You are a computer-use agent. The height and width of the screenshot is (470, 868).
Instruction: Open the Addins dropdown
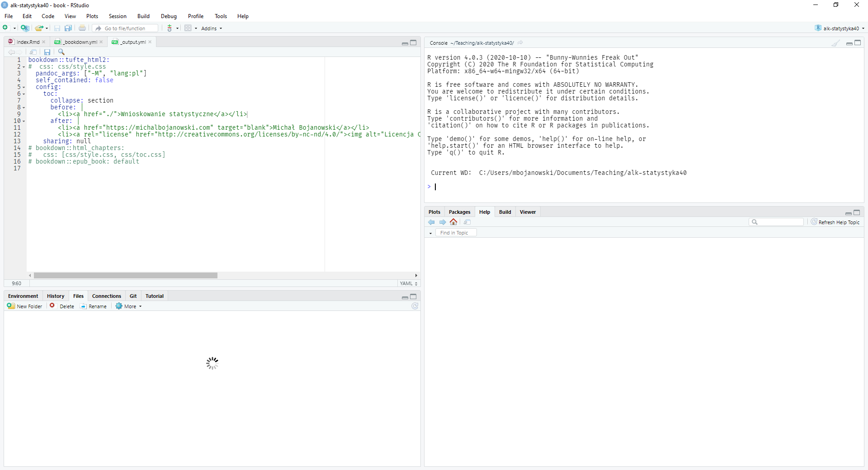coord(211,28)
